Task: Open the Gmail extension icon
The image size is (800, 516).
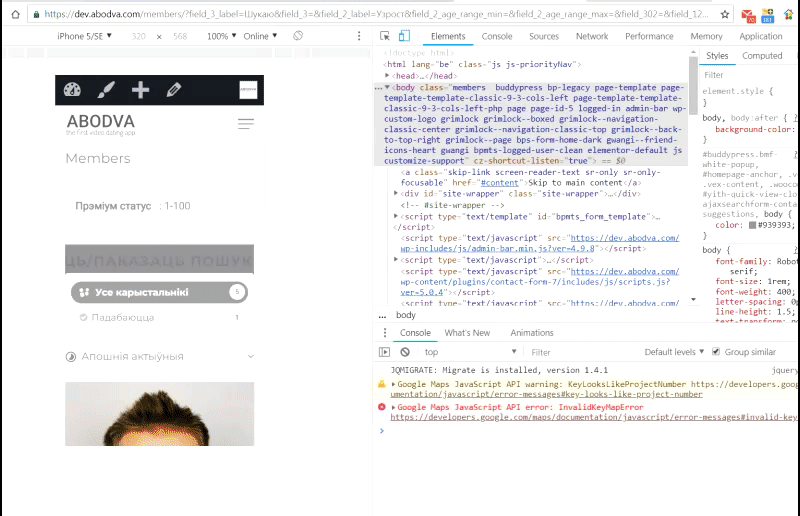Action: 748,16
